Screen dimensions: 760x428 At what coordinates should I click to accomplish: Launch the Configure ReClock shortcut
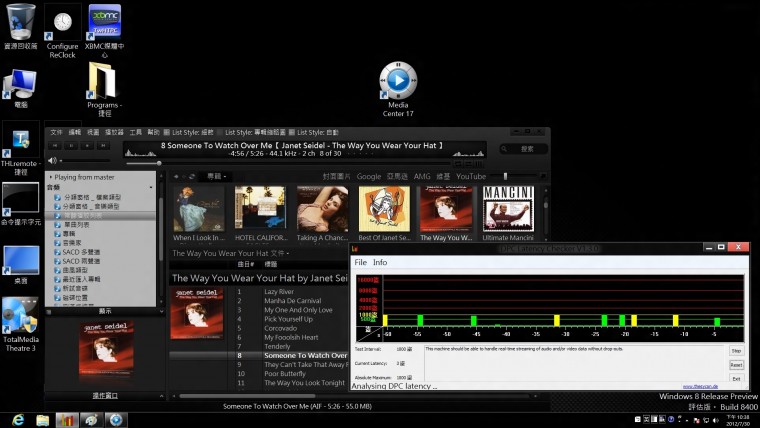62,22
